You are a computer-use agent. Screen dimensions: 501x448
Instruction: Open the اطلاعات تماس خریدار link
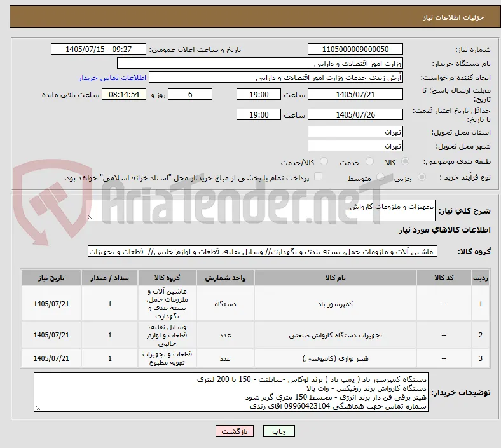click(113, 78)
